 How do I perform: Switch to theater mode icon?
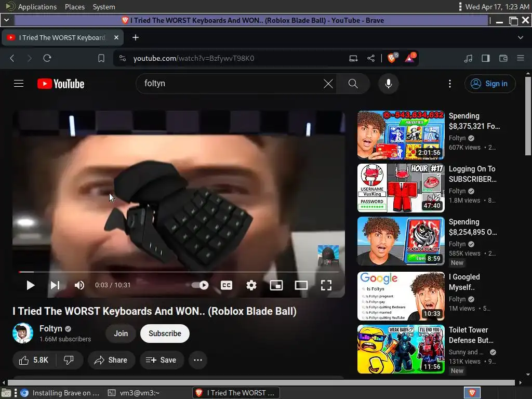301,285
